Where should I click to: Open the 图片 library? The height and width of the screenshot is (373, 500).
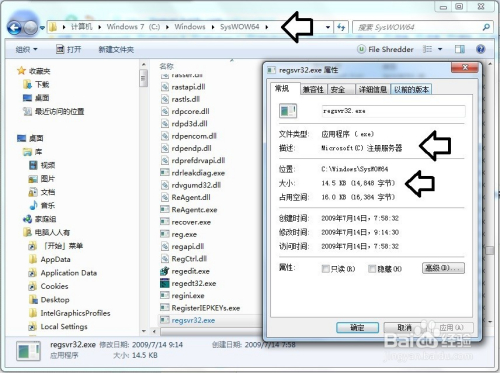[x=42, y=179]
